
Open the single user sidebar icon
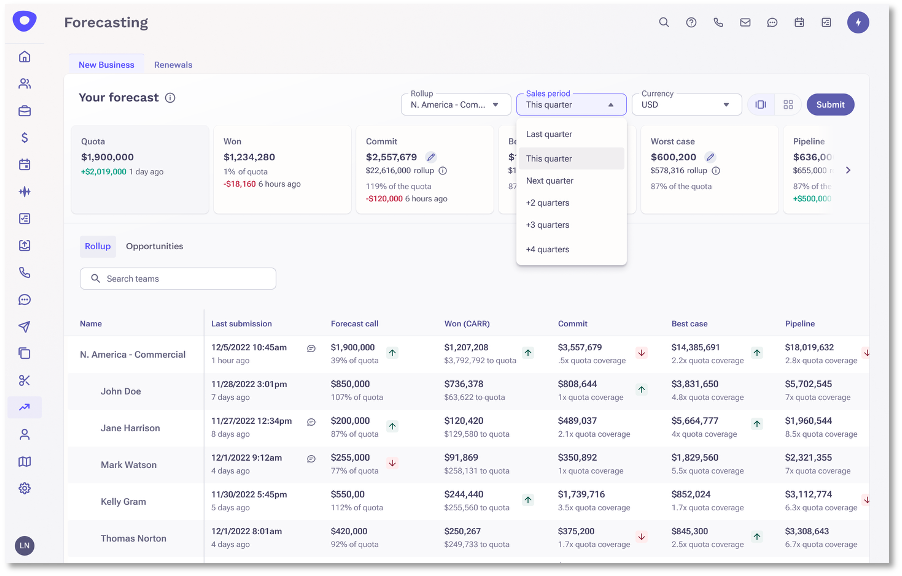(x=24, y=434)
